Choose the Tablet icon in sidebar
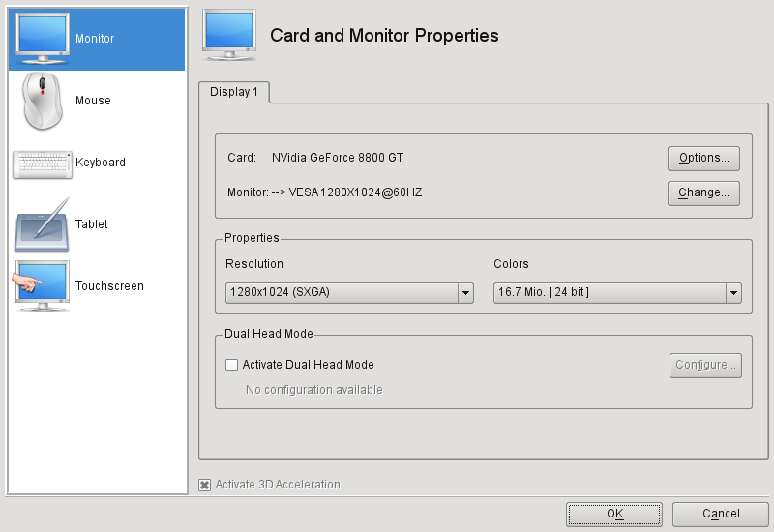 pos(43,224)
